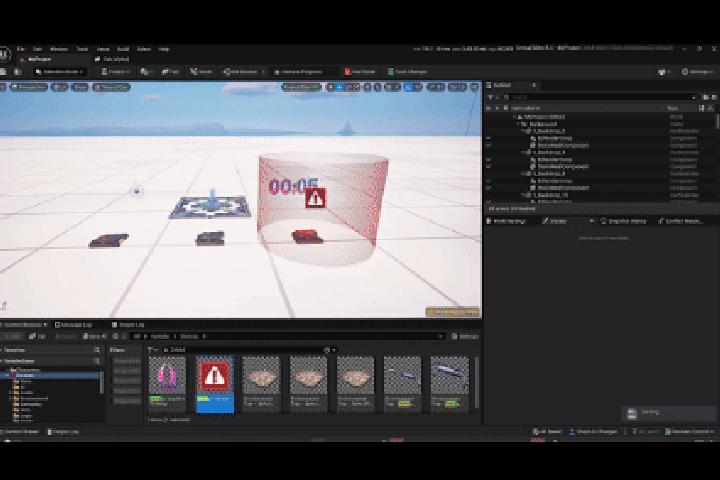Open the Lit view mode menu
This screenshot has height=480, width=720.
[x=59, y=87]
